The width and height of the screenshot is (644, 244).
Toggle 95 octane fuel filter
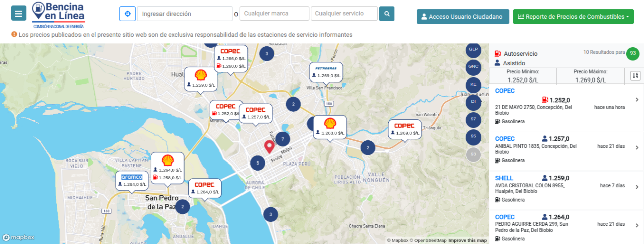[473, 136]
